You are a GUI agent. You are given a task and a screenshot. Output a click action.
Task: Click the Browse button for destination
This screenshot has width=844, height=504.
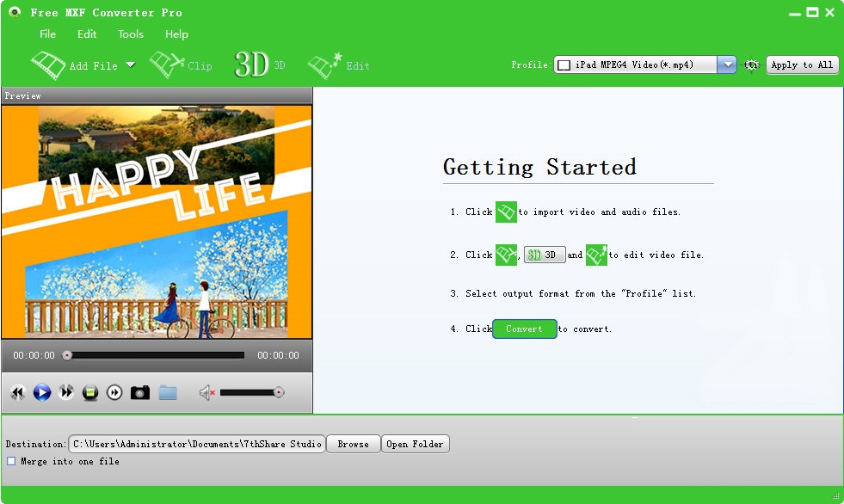353,444
